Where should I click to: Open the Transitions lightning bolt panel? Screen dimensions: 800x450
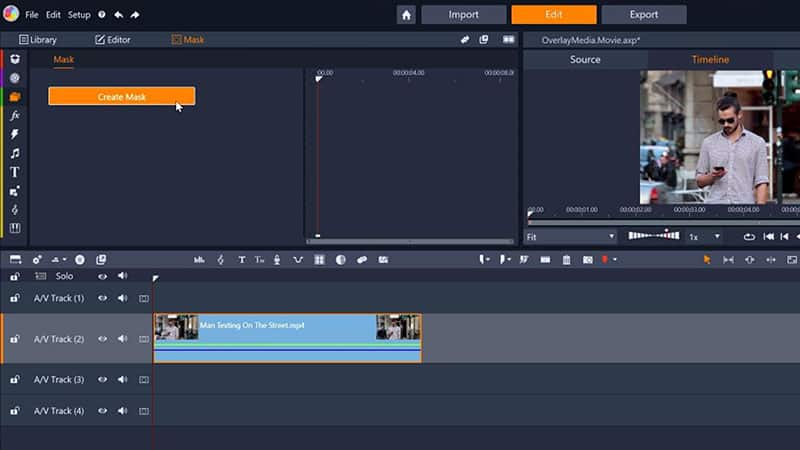pyautogui.click(x=15, y=134)
